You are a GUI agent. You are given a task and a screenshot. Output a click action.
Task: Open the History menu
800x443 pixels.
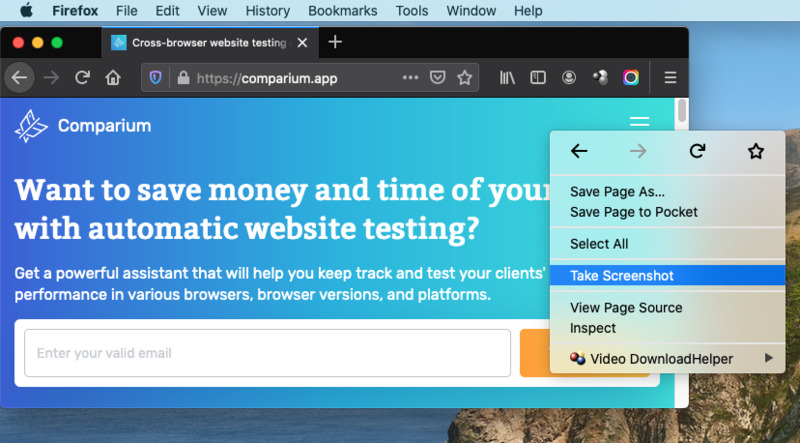[268, 11]
